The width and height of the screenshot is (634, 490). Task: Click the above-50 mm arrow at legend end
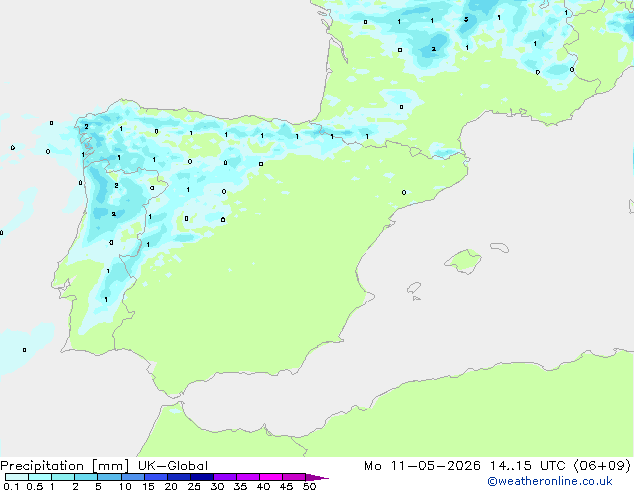317,477
